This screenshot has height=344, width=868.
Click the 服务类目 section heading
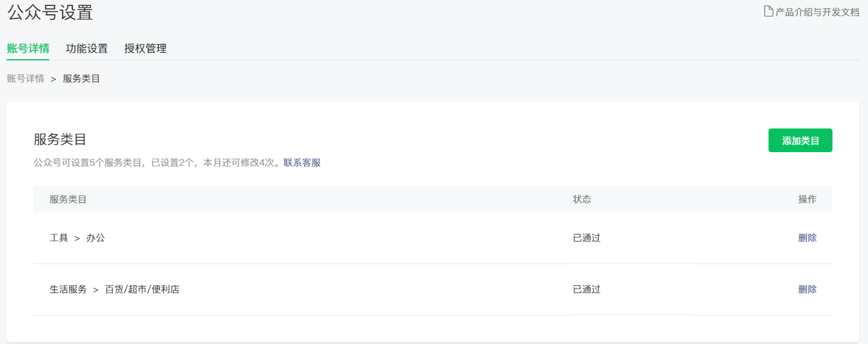coord(60,140)
